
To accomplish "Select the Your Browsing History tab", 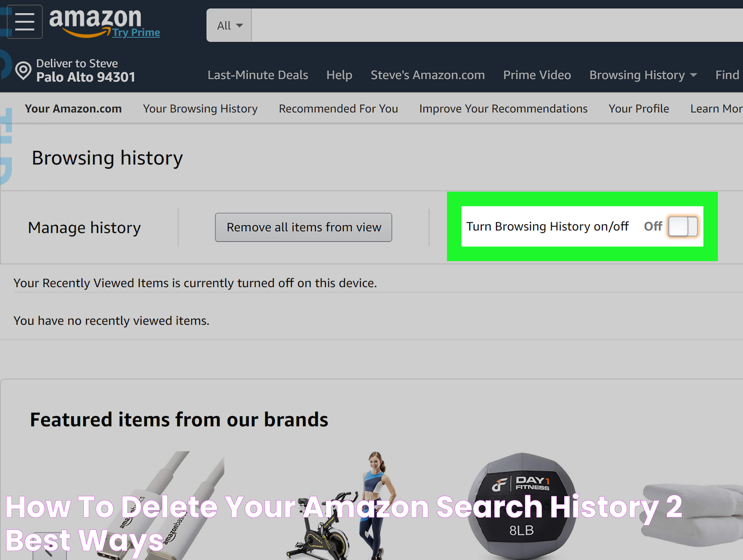I will pyautogui.click(x=200, y=108).
